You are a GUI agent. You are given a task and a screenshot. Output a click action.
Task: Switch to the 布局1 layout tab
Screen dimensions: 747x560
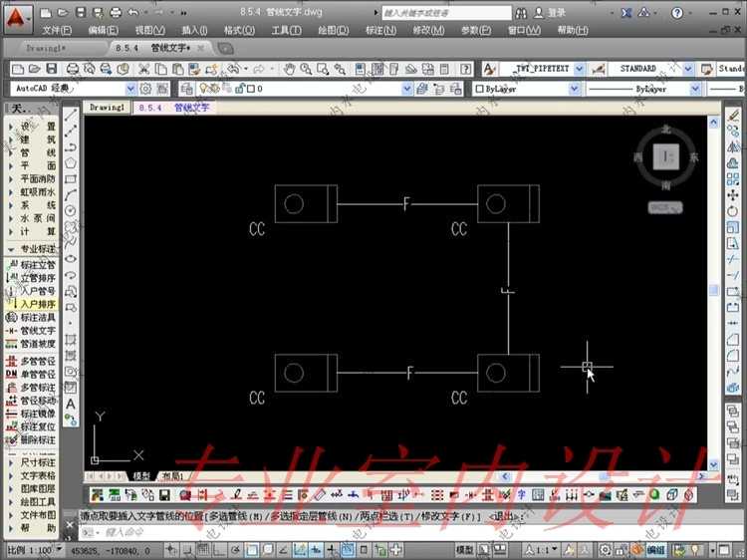click(x=172, y=476)
